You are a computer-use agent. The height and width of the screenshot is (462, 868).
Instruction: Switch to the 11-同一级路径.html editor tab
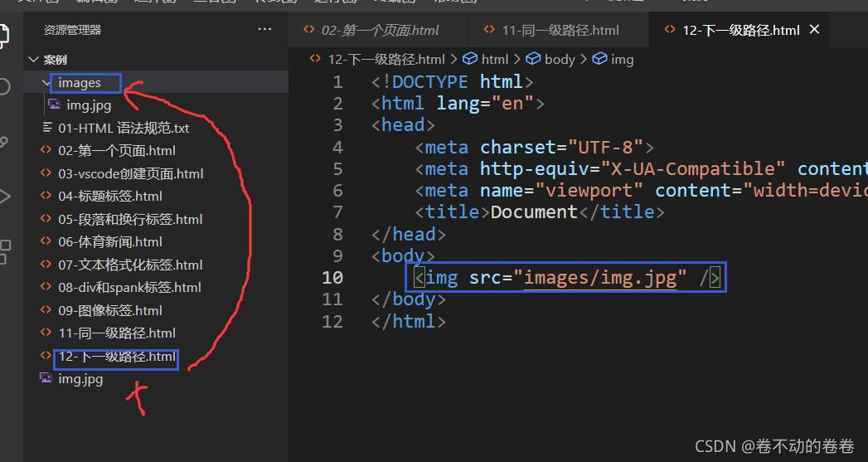point(560,30)
